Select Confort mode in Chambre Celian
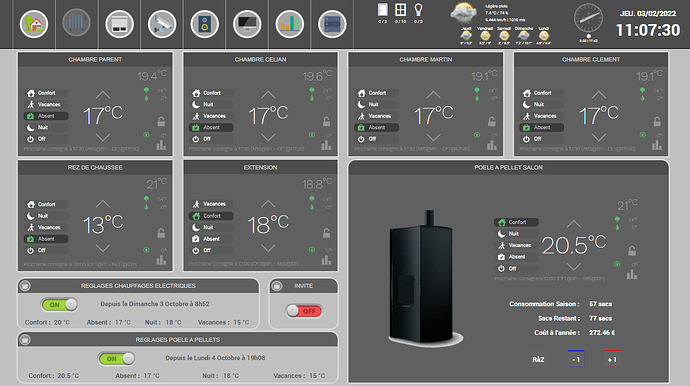This screenshot has height=386, width=690. (211, 93)
